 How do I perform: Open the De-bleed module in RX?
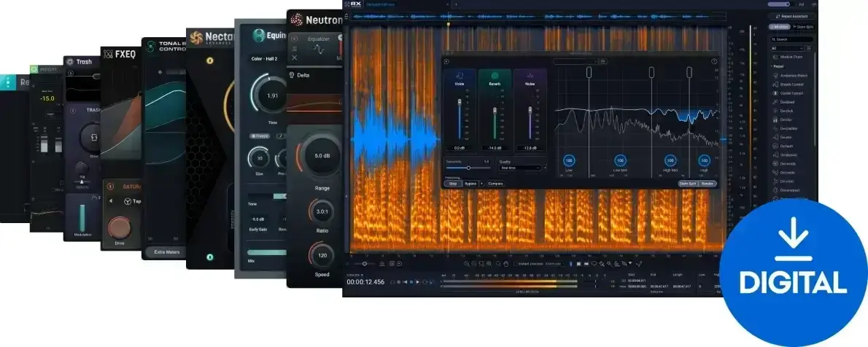click(783, 102)
